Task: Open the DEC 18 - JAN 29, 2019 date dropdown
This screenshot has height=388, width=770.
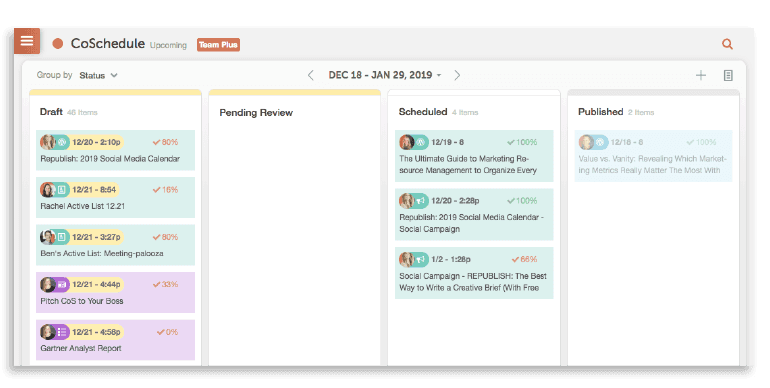Action: tap(385, 75)
